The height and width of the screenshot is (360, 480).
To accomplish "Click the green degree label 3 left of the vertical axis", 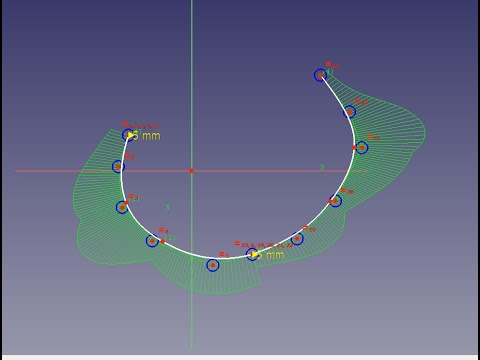I will (167, 208).
